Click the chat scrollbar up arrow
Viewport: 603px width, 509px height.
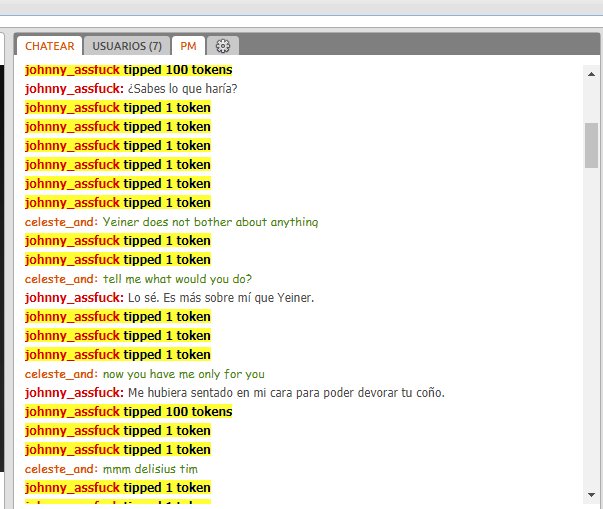coord(591,74)
